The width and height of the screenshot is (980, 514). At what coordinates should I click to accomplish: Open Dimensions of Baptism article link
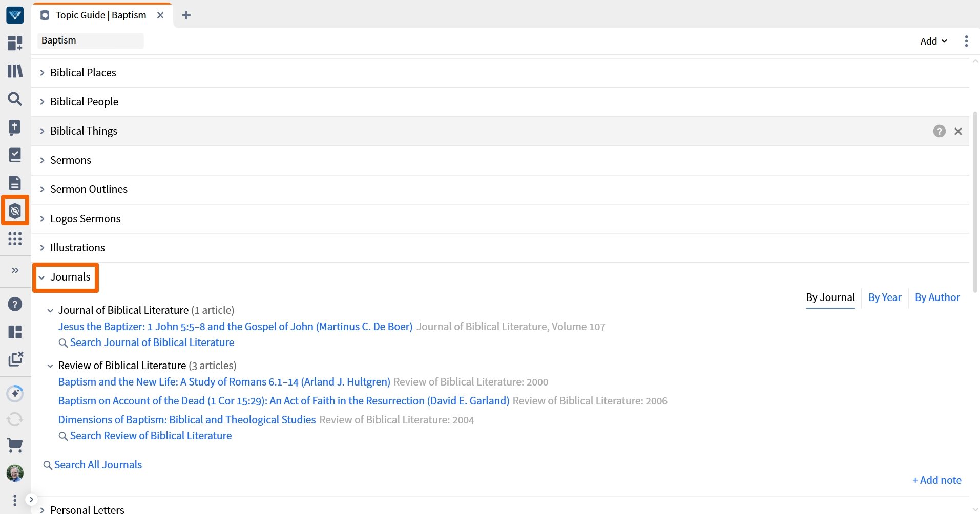point(187,420)
